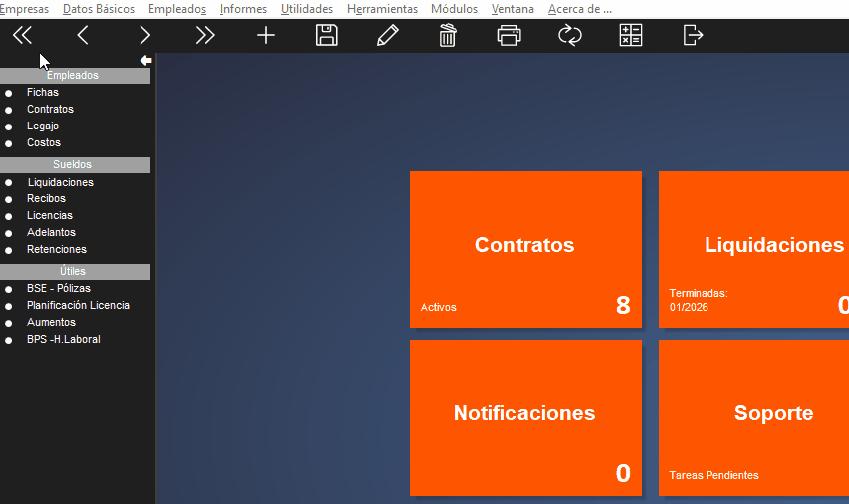Add a new record with plus icon
Viewport: 849px width, 504px height.
click(x=266, y=36)
